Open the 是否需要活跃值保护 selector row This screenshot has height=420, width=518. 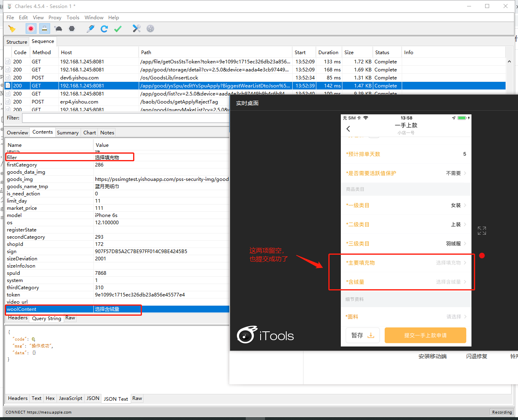click(406, 173)
